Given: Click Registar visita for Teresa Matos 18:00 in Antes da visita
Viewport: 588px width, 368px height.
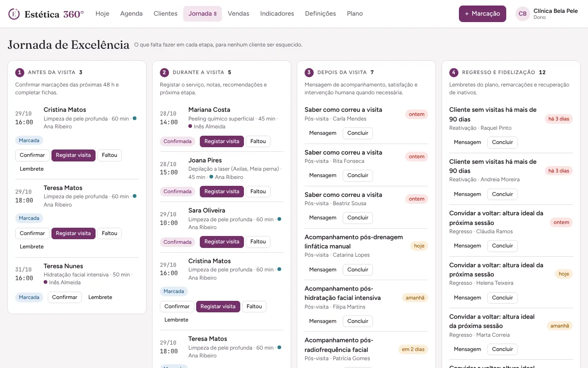Looking at the screenshot, I should pyautogui.click(x=73, y=234).
